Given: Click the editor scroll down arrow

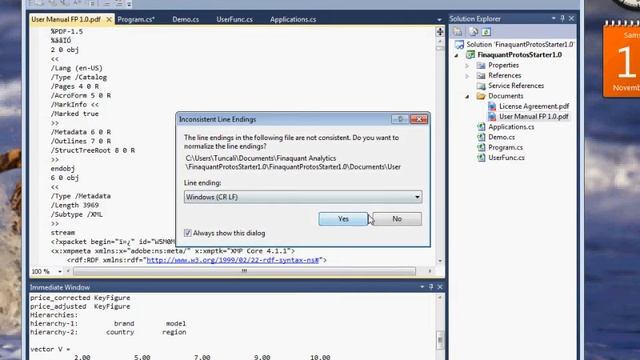Looking at the screenshot, I should point(440,261).
